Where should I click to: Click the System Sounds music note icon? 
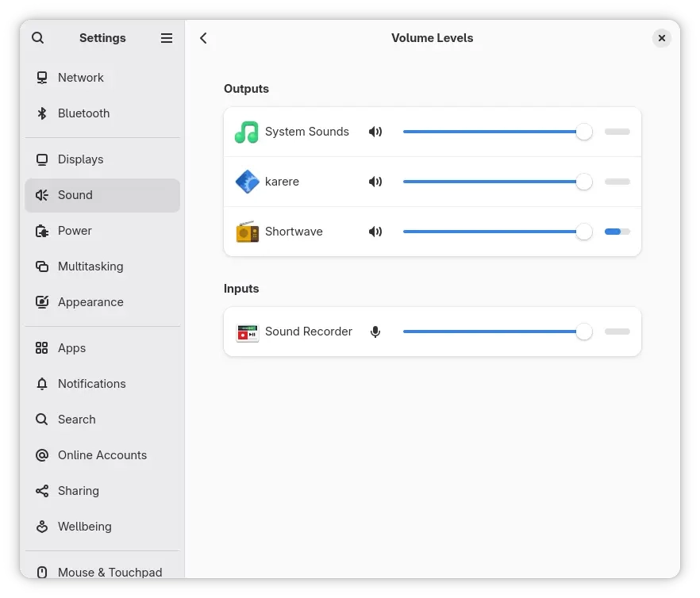click(x=247, y=132)
